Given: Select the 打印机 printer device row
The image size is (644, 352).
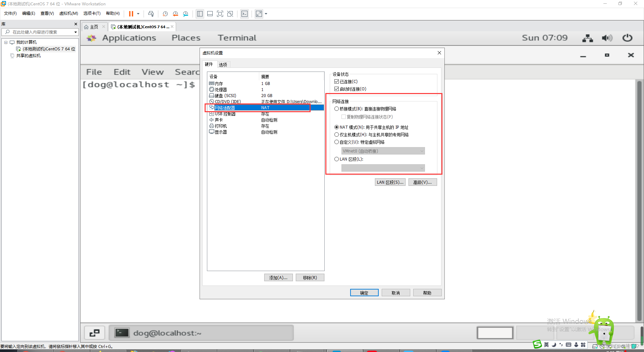Looking at the screenshot, I should pyautogui.click(x=265, y=126).
